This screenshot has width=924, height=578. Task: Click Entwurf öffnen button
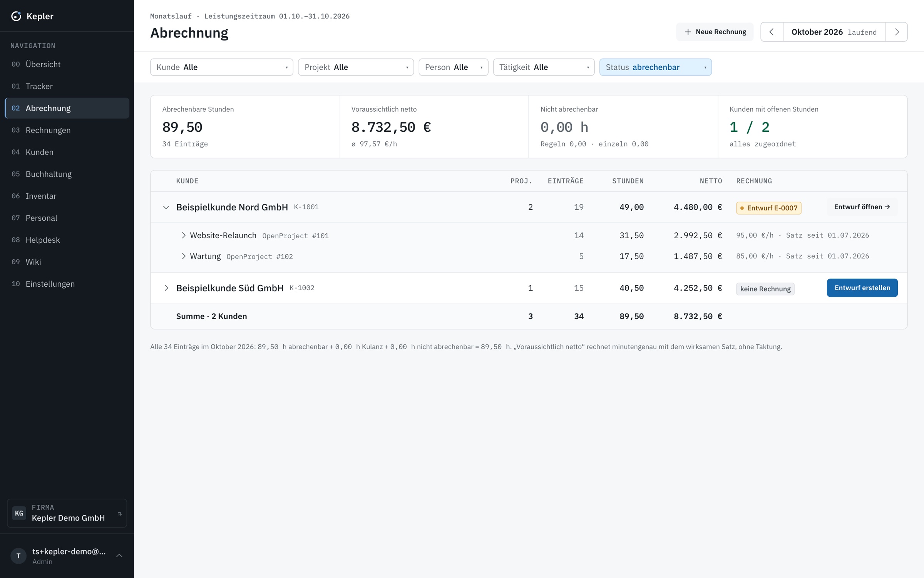click(862, 207)
